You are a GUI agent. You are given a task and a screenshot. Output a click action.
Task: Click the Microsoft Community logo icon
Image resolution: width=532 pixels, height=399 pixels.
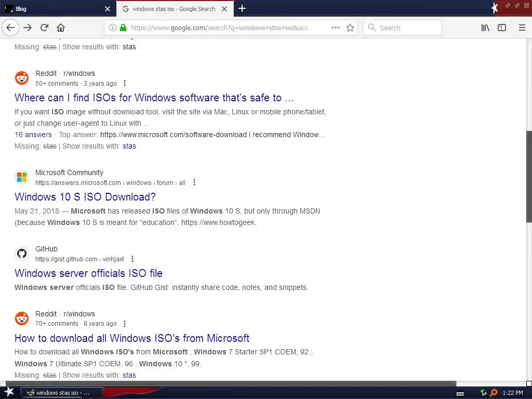point(22,177)
